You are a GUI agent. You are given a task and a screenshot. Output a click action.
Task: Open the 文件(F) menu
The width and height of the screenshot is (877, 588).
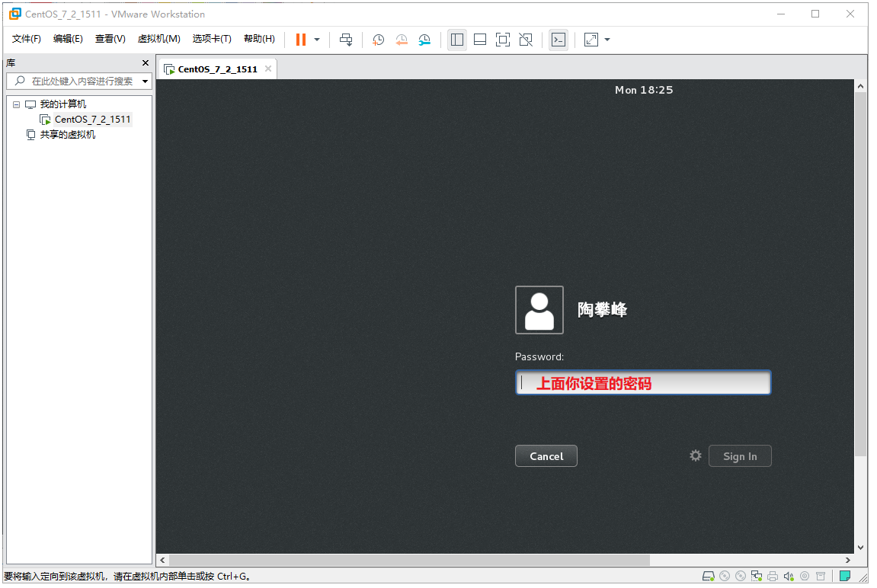[x=27, y=39]
